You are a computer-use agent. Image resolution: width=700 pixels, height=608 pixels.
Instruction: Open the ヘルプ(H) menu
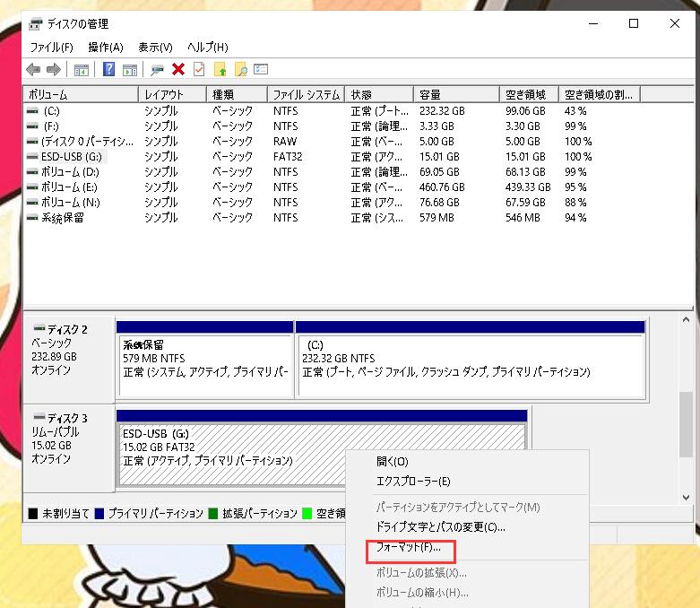click(x=208, y=48)
